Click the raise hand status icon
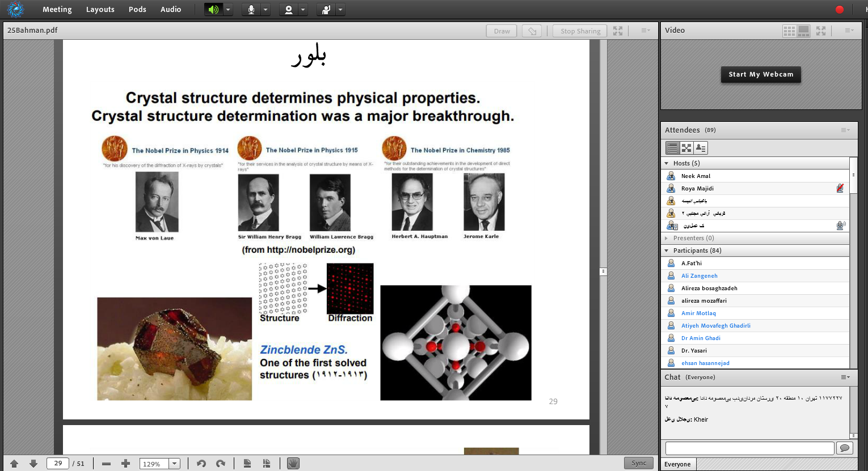 pos(326,10)
